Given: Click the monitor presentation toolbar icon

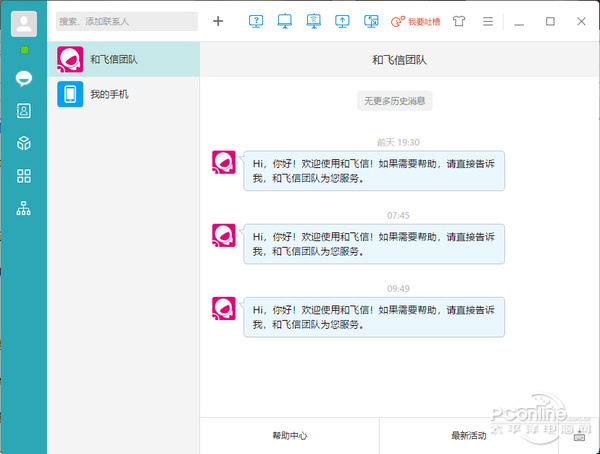Looking at the screenshot, I should 285,21.
